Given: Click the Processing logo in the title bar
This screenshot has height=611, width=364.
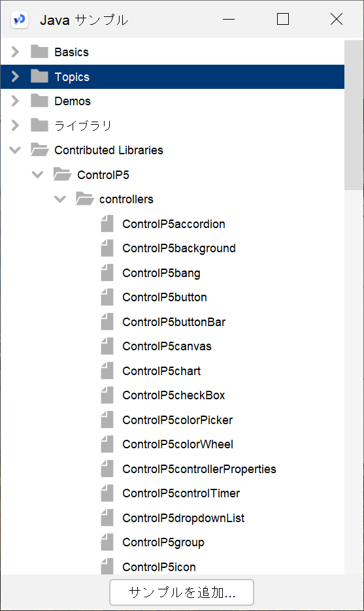Looking at the screenshot, I should tap(20, 19).
